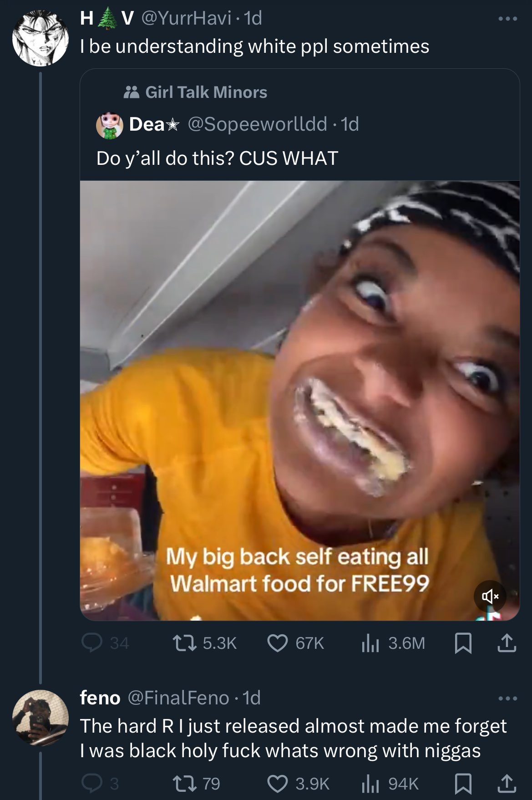Play the embedded Walmart food video
The image size is (532, 800).
click(x=300, y=401)
